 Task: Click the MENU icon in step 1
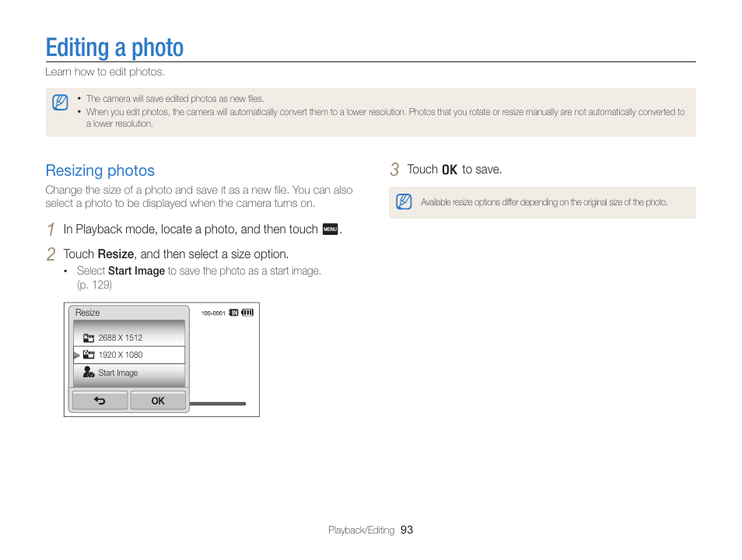click(x=331, y=229)
